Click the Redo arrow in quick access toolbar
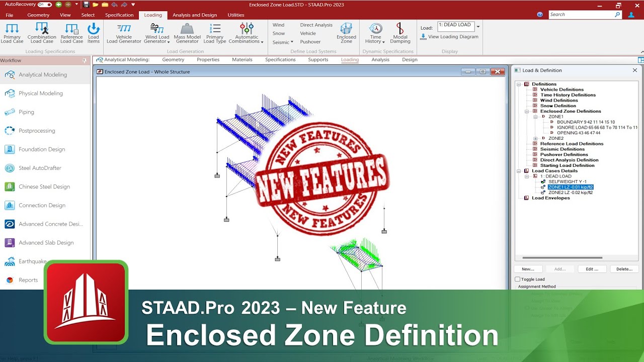 click(124, 5)
